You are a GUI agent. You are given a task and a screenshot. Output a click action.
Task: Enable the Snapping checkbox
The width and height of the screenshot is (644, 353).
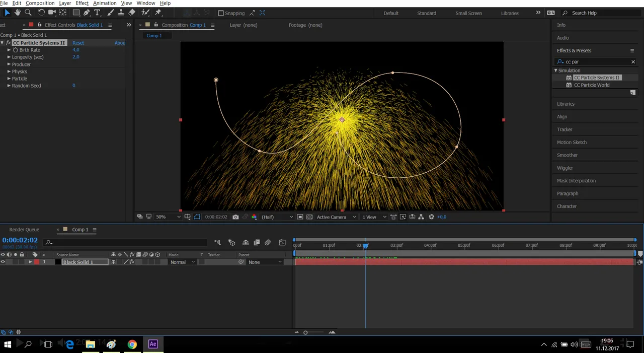(x=221, y=13)
